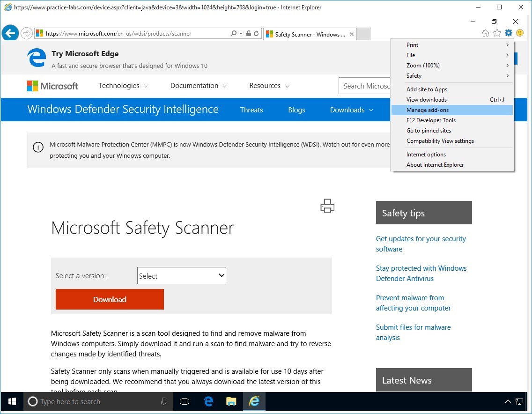Click the Search Microsoft input field

pyautogui.click(x=365, y=86)
